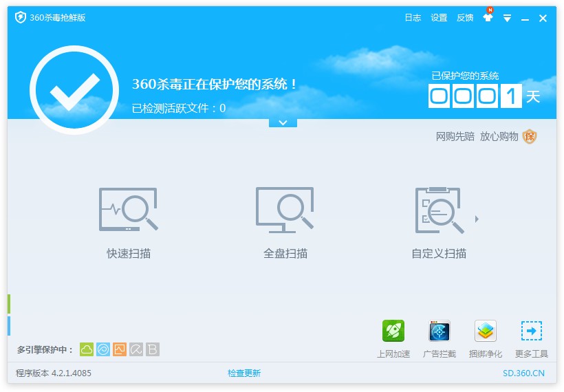
Task: Open the SD.360.CN website link
Action: pos(523,373)
